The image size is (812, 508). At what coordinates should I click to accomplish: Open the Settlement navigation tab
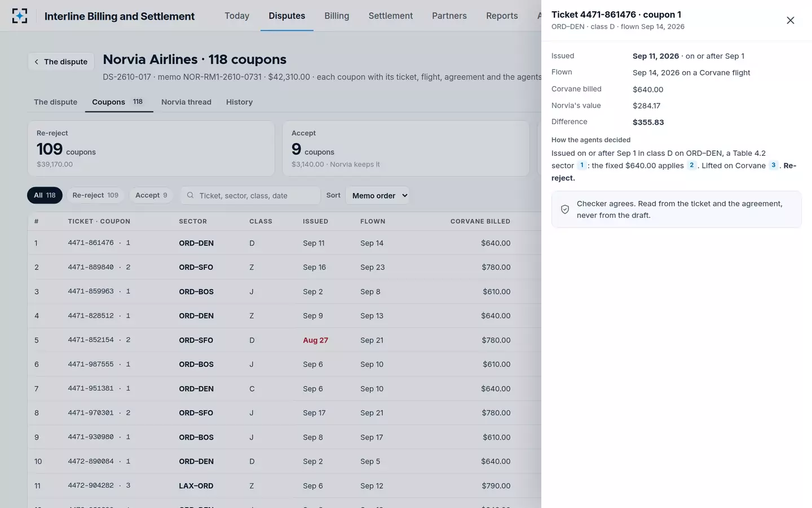[391, 16]
